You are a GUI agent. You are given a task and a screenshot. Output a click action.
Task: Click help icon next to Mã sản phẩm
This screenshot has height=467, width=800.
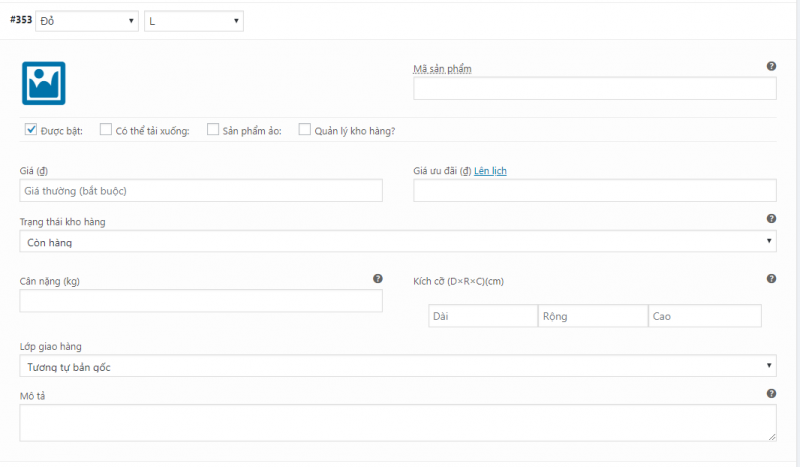(771, 66)
